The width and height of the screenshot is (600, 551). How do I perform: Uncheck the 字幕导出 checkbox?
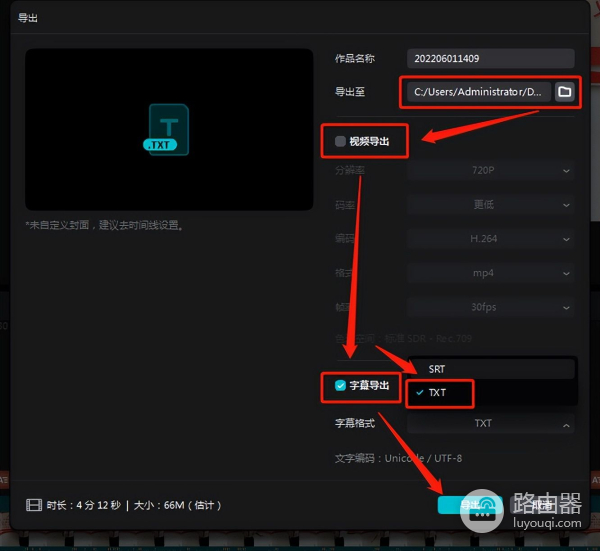click(340, 385)
